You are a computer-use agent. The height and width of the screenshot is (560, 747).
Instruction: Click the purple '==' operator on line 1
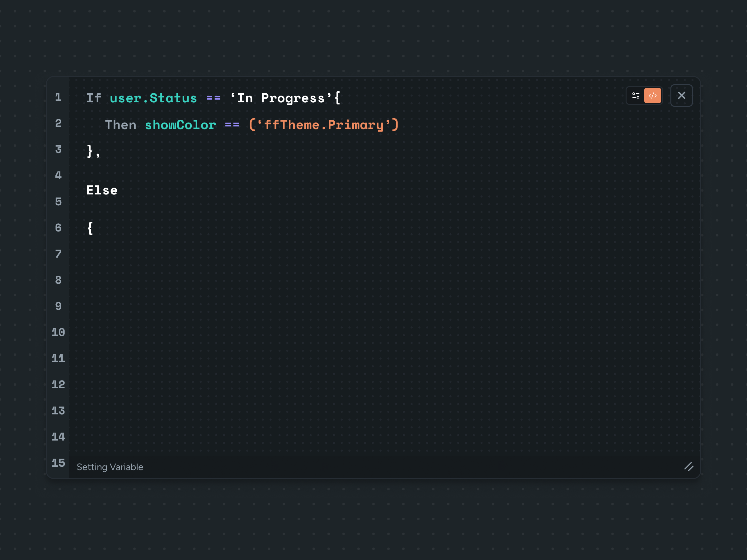tap(214, 98)
